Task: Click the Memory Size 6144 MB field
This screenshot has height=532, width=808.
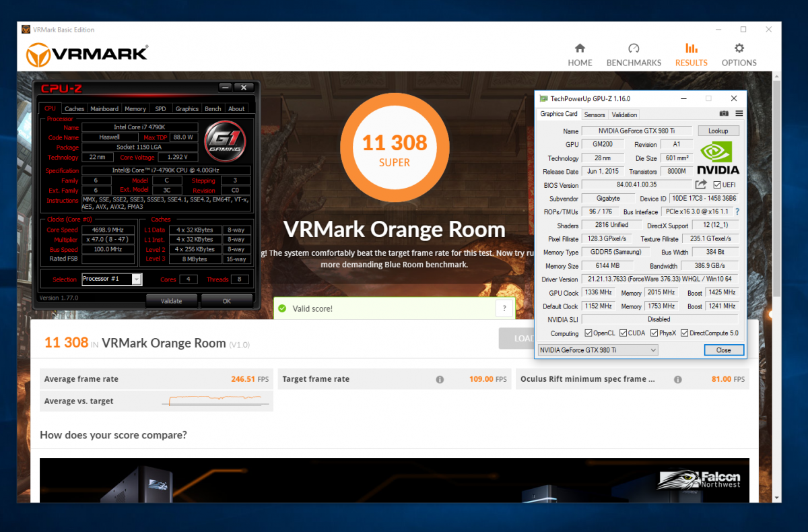Action: [609, 265]
